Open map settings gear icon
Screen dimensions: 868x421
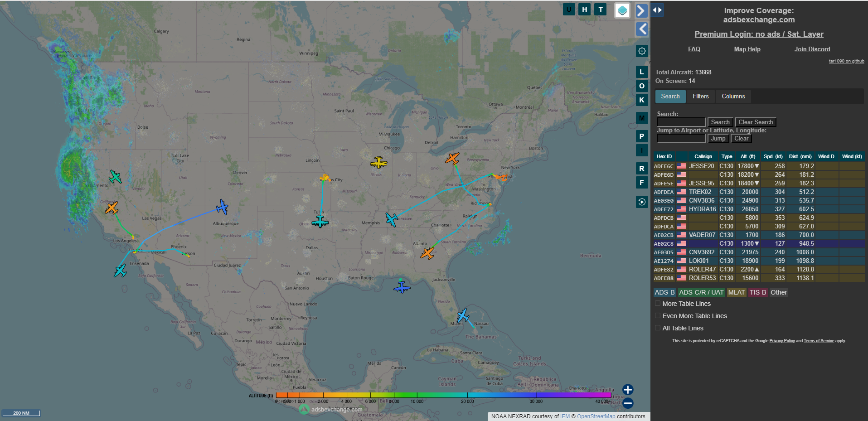pyautogui.click(x=642, y=51)
